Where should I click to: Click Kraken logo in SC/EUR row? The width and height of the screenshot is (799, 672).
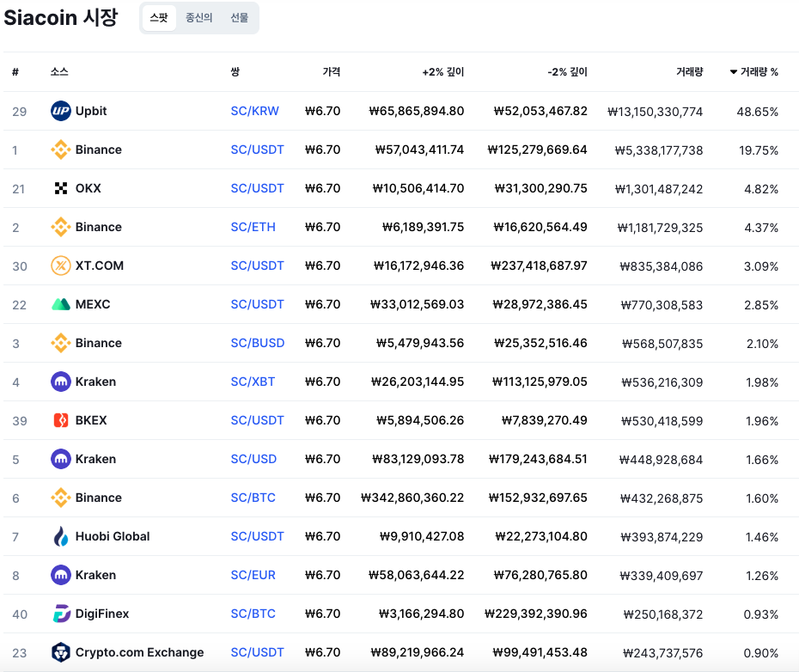61,575
